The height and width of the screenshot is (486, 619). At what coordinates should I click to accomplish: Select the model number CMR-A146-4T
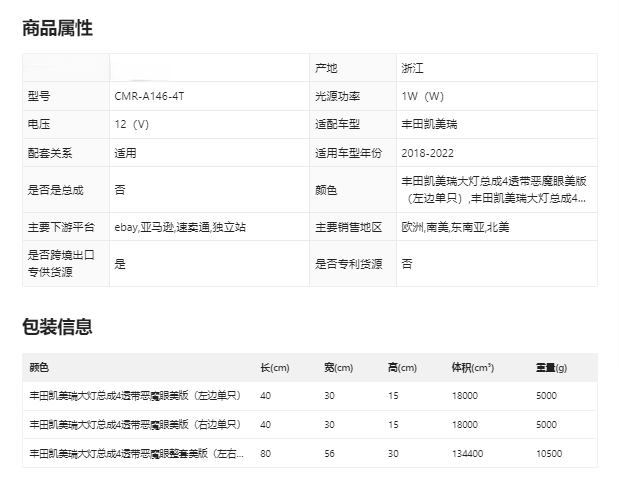tap(149, 96)
